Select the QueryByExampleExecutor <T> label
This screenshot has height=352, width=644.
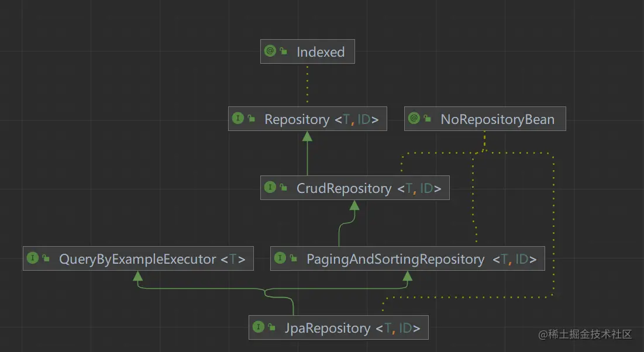[152, 259]
